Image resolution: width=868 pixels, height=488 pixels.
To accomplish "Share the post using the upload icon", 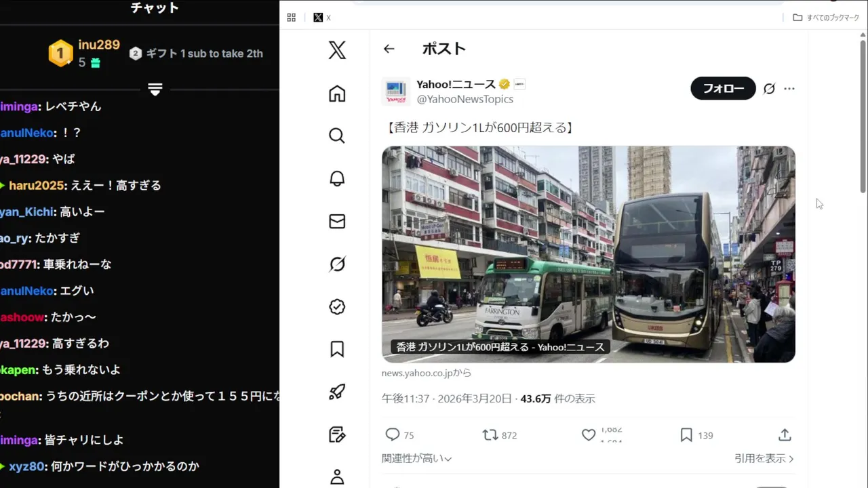I will 785,435.
